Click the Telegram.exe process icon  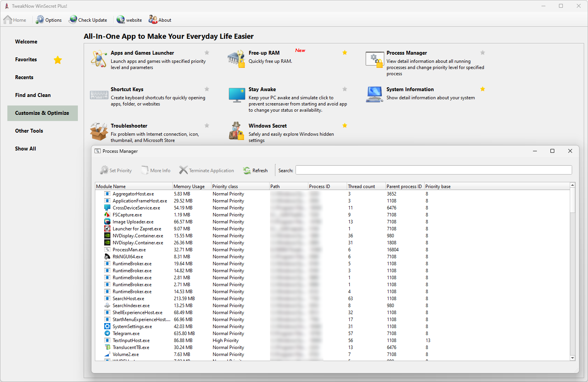coord(107,334)
